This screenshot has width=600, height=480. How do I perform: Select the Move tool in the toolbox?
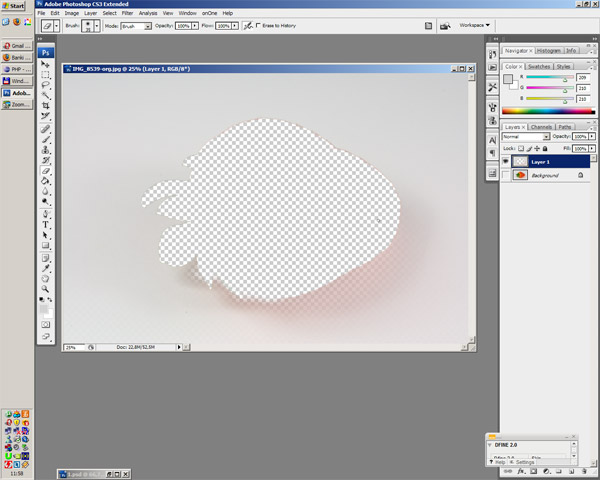[46, 64]
